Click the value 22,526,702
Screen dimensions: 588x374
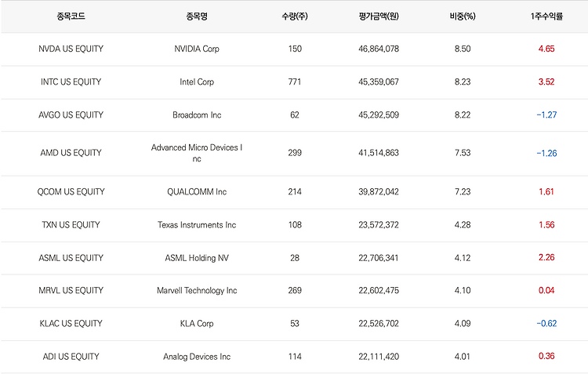[x=379, y=323]
